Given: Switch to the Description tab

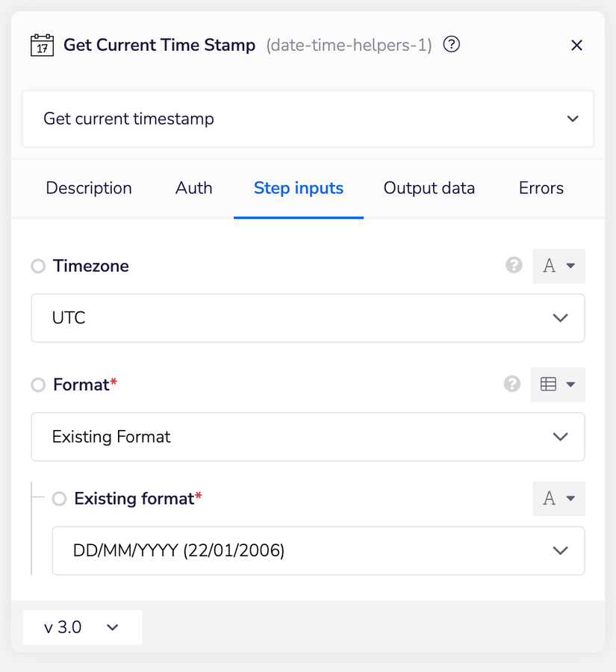Looking at the screenshot, I should [89, 188].
